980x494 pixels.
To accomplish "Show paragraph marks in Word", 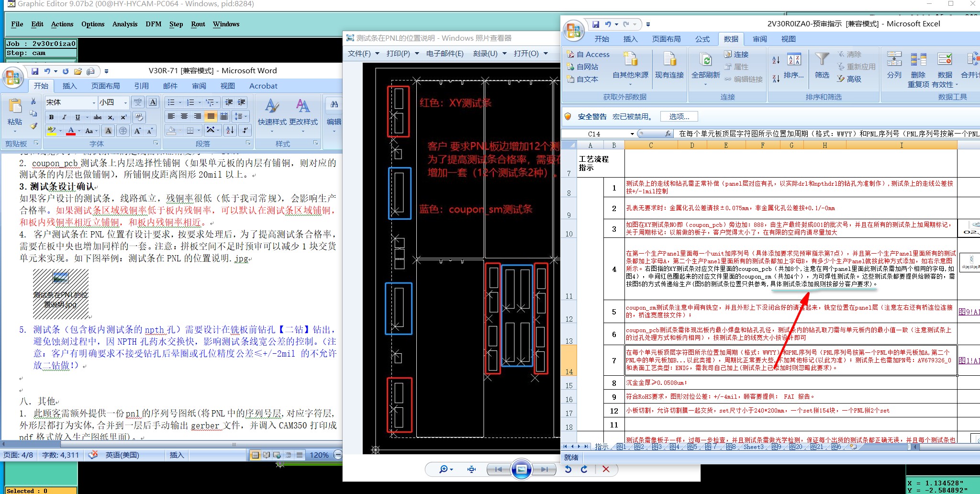I will pos(245,130).
